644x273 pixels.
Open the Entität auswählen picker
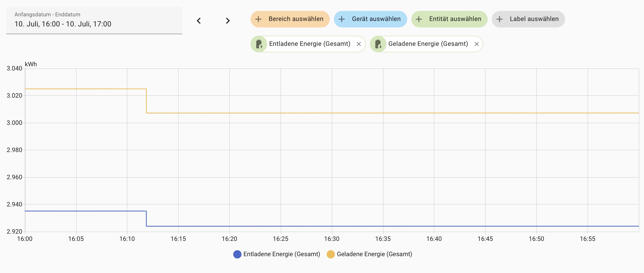point(455,19)
